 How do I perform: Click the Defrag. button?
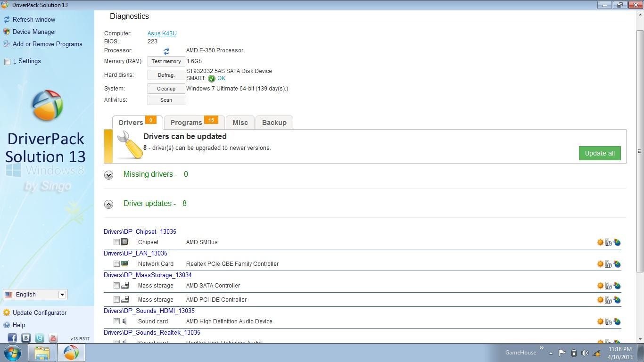tap(166, 75)
